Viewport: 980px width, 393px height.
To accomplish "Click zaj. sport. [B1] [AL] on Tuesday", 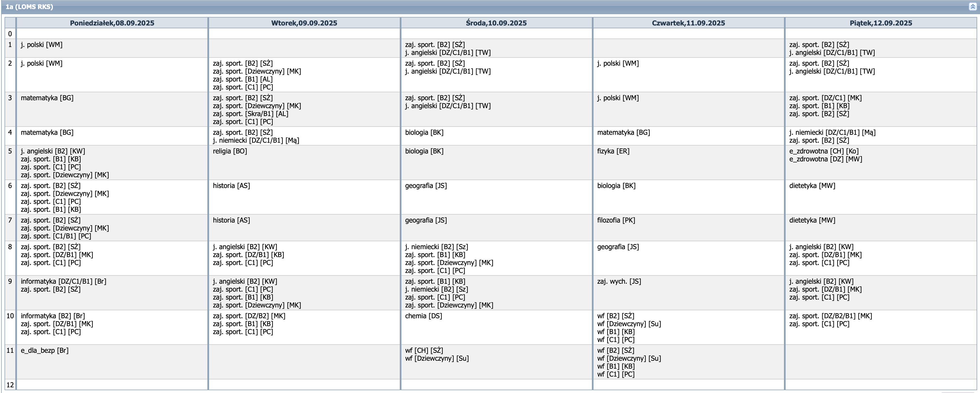I will click(243, 79).
